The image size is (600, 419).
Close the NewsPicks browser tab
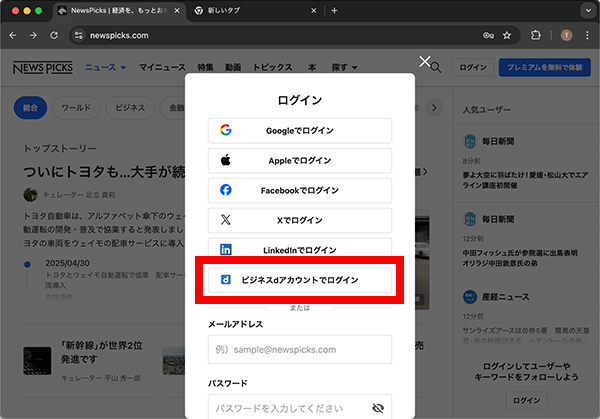click(177, 11)
